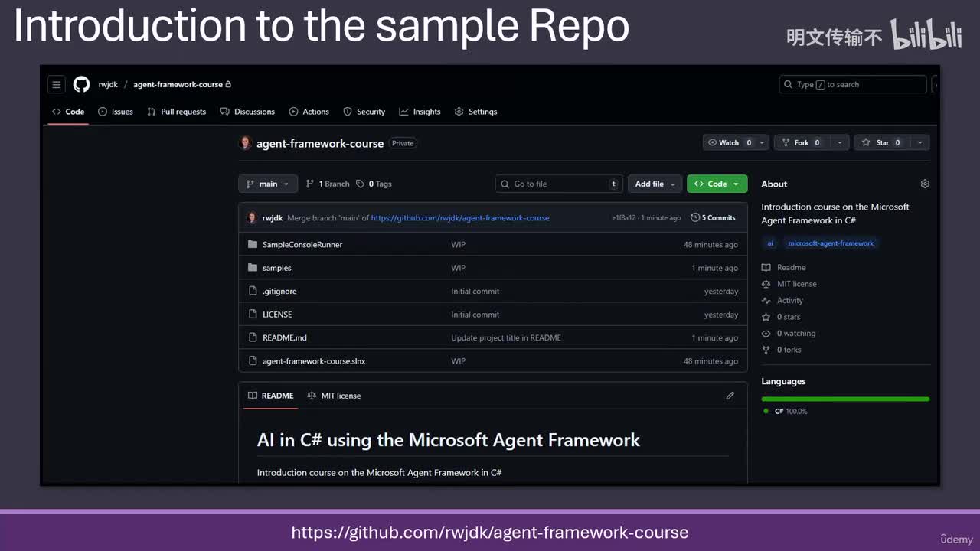The height and width of the screenshot is (551, 980).
Task: Open the .gitignore file
Action: pyautogui.click(x=279, y=292)
